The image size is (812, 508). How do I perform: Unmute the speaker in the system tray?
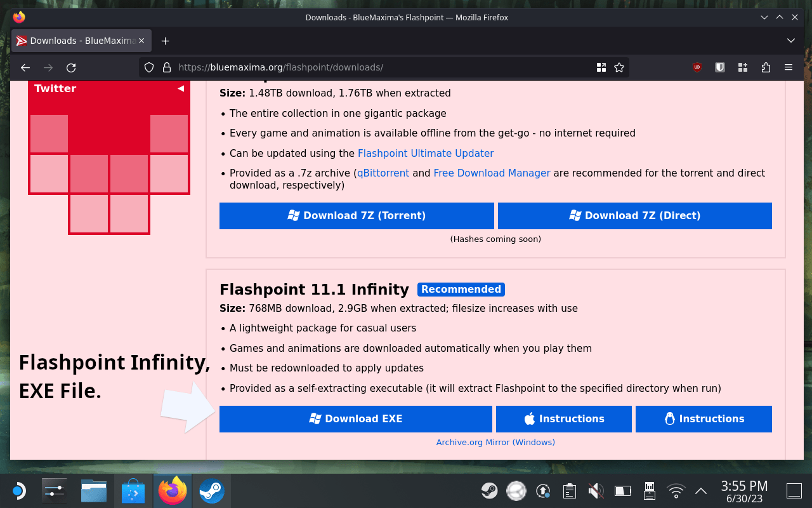click(x=596, y=490)
